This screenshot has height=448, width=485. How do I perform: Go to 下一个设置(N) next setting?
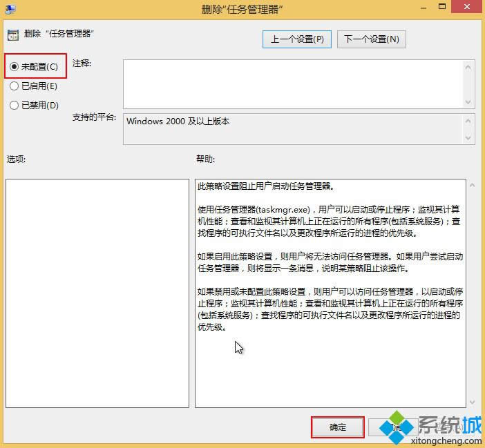[x=372, y=39]
